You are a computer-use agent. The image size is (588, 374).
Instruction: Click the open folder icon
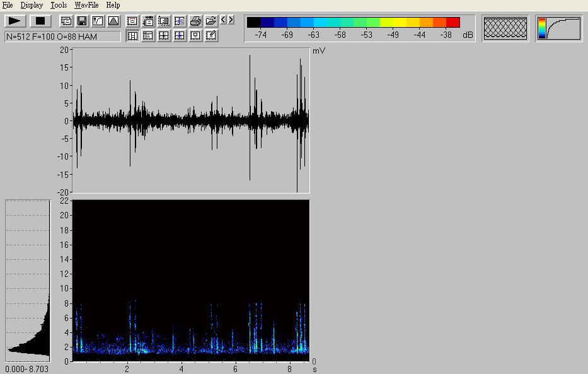(211, 21)
